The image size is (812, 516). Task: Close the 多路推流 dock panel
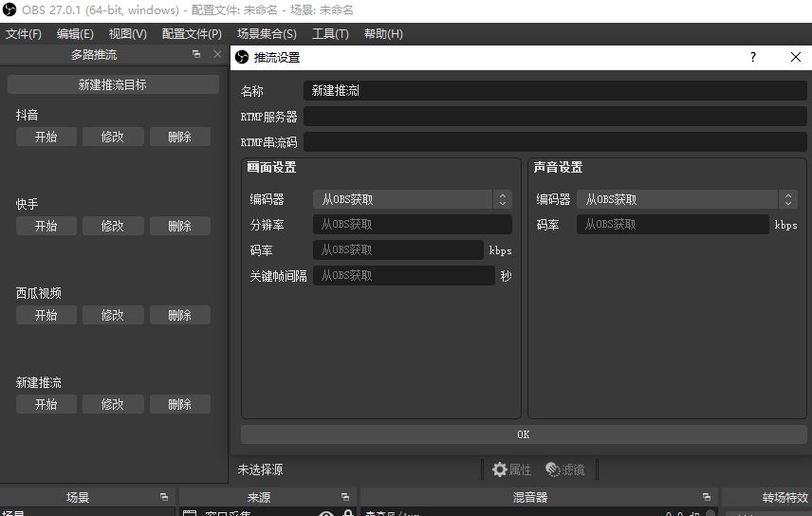point(217,55)
